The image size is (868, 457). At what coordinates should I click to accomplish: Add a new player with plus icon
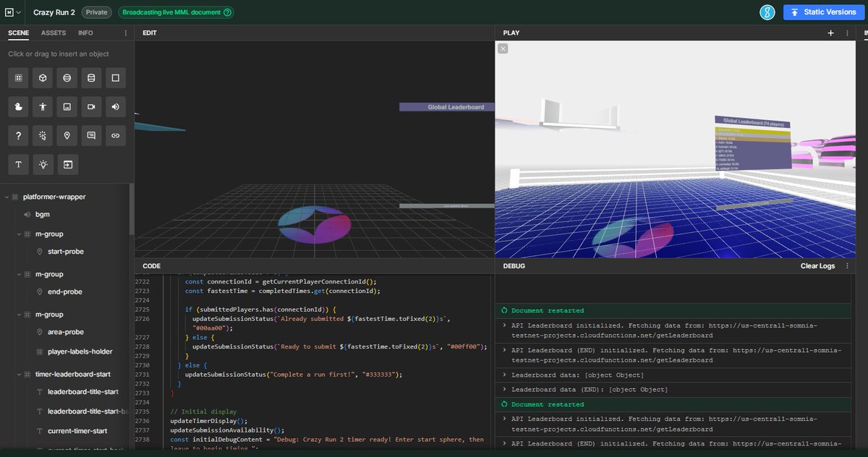point(831,33)
